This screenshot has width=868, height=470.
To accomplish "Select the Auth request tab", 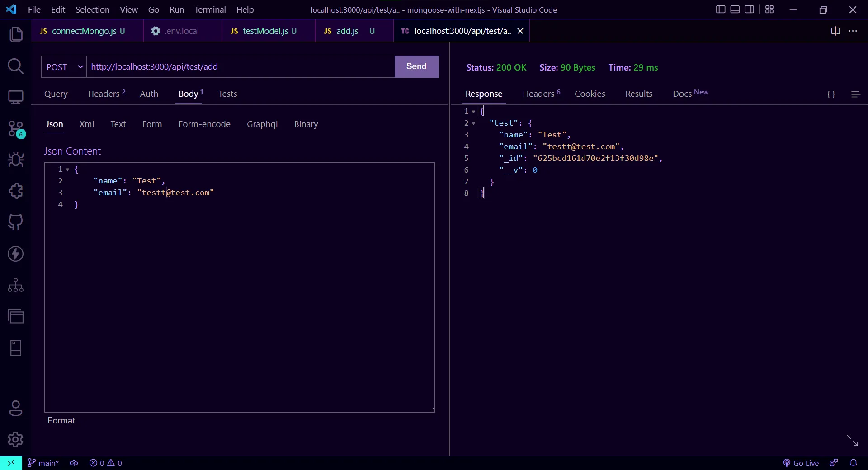I will [149, 94].
